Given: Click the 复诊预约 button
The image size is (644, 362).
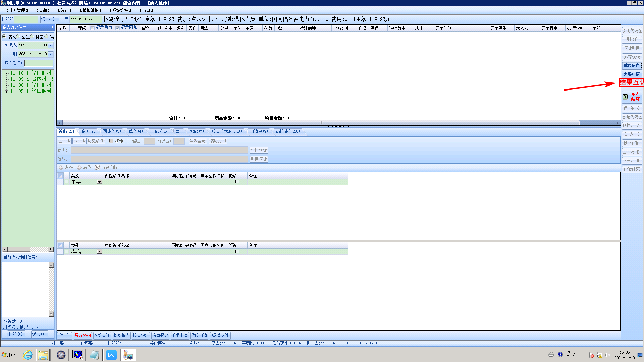Looking at the screenshot, I should click(x=83, y=335).
